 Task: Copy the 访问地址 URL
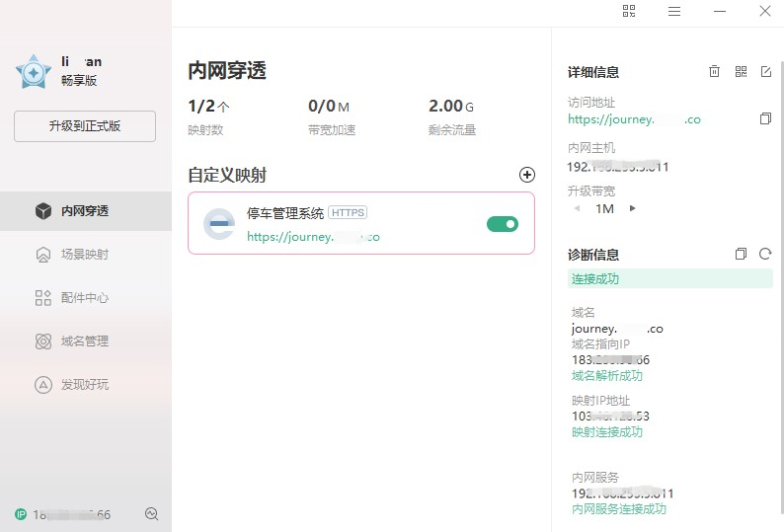tap(765, 119)
